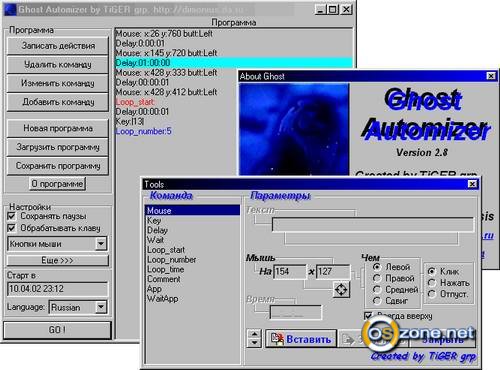This screenshot has width=500, height=370.
Task: Click Добавить команду button
Action: (x=58, y=102)
